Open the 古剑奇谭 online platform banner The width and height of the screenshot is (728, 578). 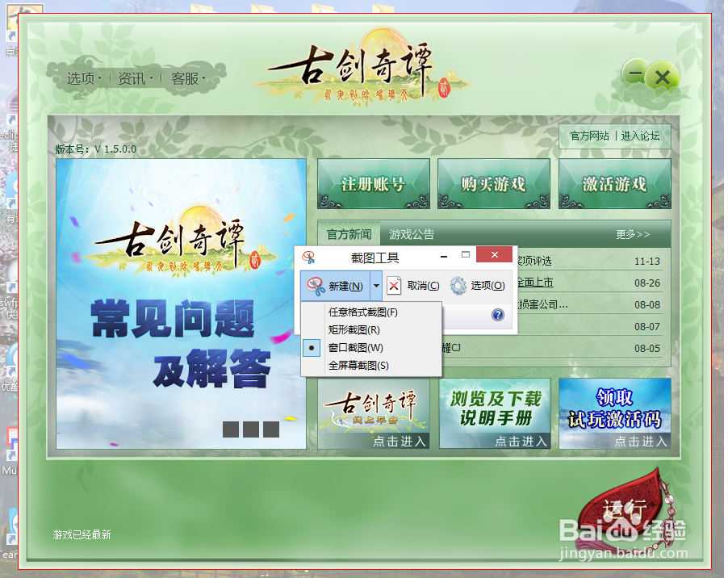[x=374, y=413]
